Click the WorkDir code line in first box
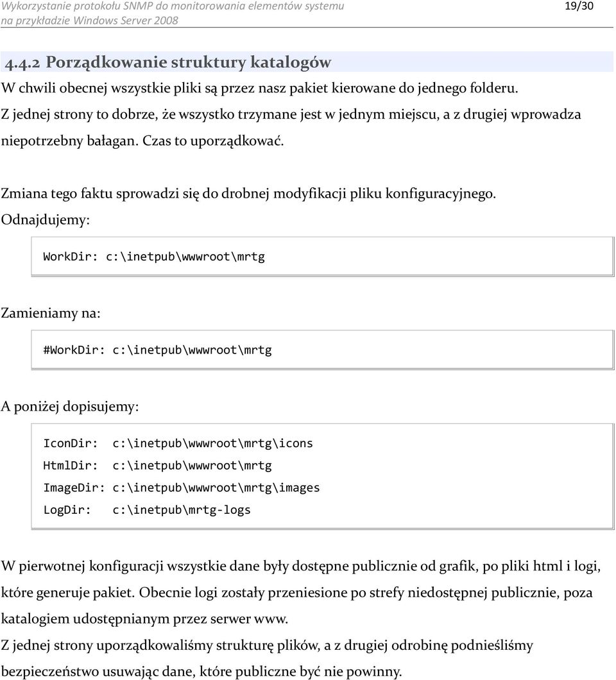The height and width of the screenshot is (680, 616). [x=153, y=257]
